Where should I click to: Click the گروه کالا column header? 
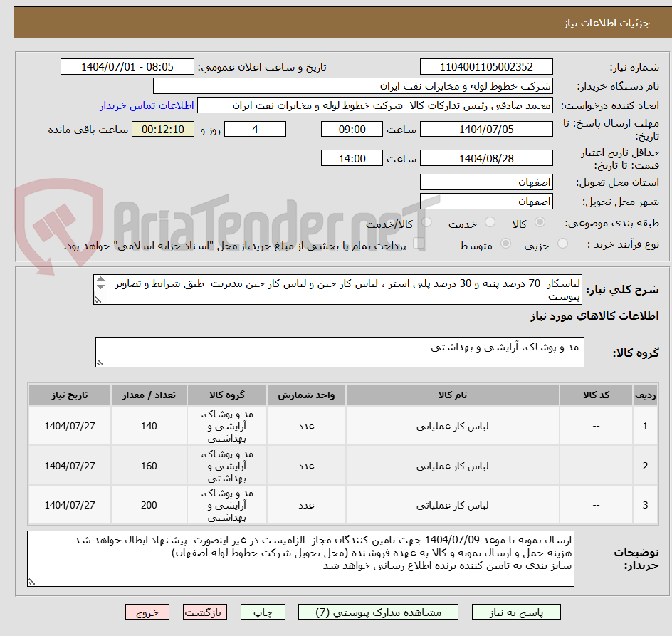coord(226,395)
